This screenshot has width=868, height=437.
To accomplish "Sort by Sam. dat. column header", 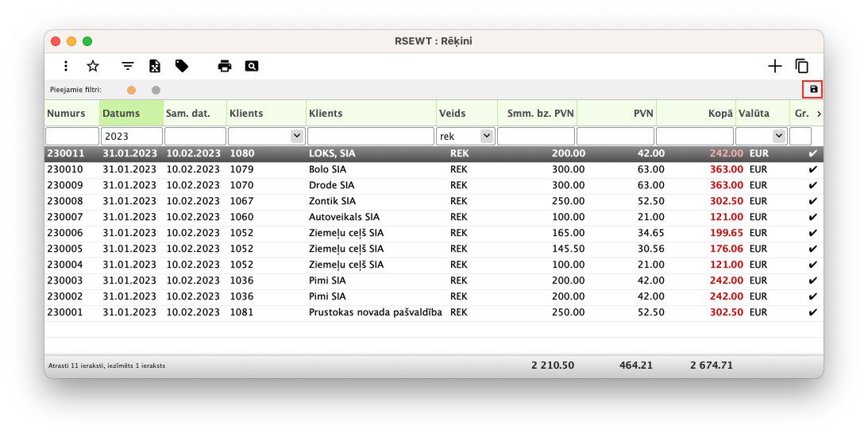I will point(195,113).
